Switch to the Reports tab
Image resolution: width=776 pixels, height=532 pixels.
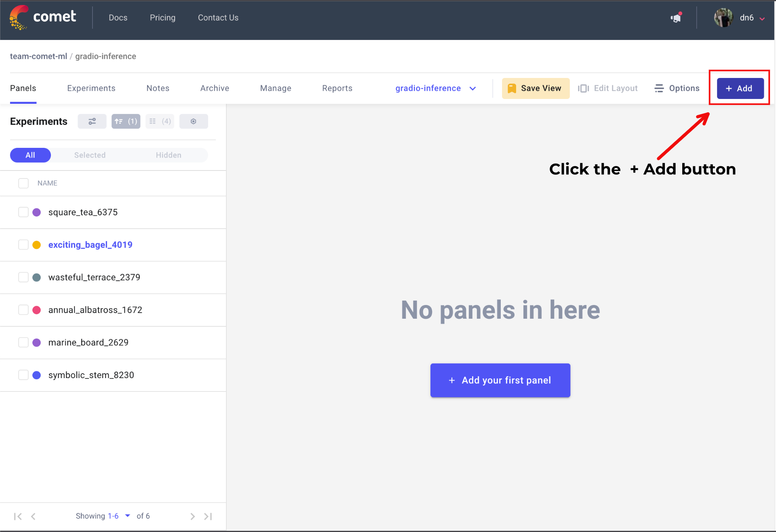(337, 88)
